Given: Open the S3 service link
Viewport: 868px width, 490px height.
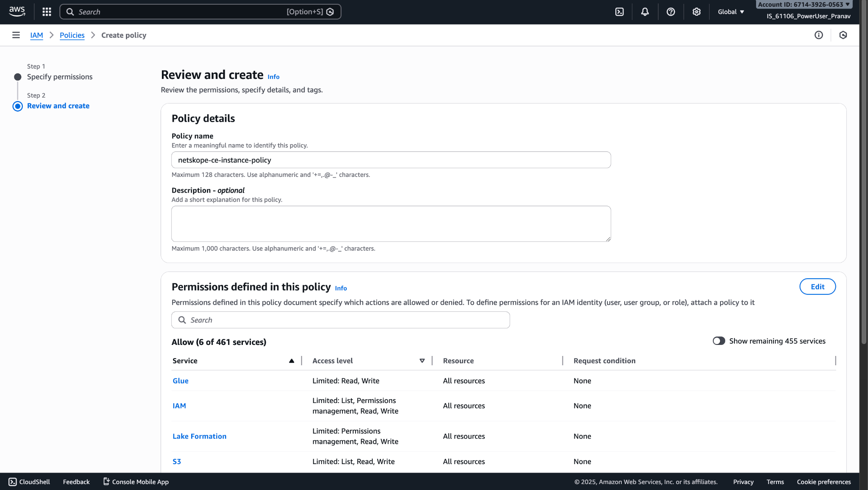Looking at the screenshot, I should click(177, 462).
